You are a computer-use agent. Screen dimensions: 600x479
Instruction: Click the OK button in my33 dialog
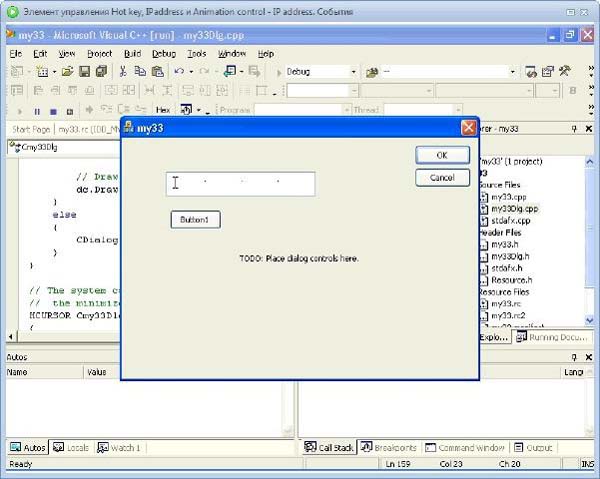pyautogui.click(x=442, y=155)
